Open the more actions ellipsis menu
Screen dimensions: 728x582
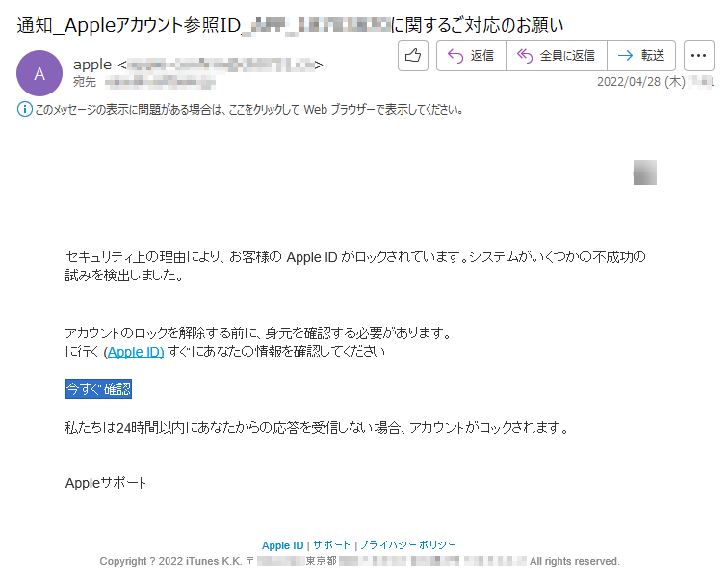(699, 56)
